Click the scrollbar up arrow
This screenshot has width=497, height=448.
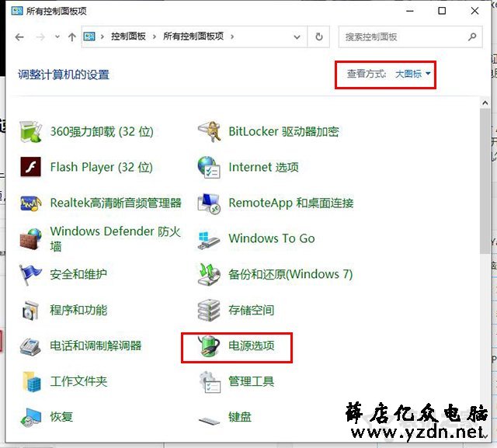485,103
